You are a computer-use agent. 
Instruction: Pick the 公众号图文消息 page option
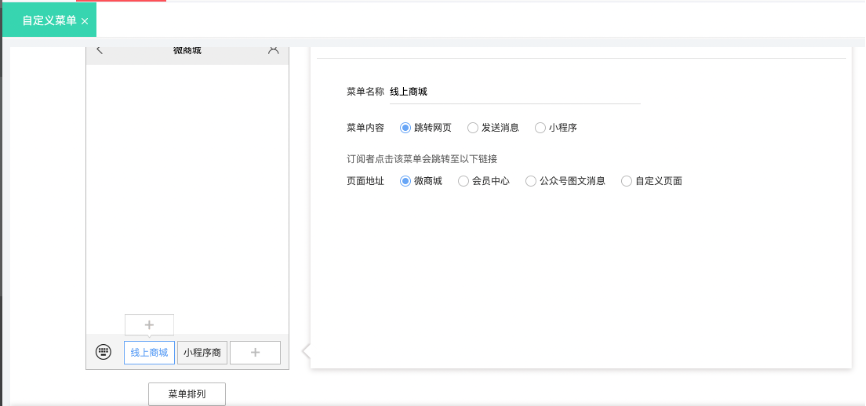click(530, 181)
